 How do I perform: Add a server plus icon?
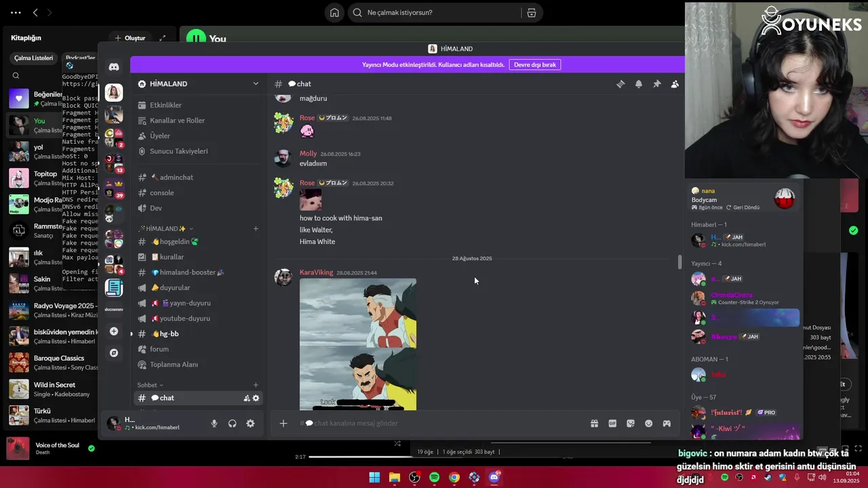(x=114, y=331)
